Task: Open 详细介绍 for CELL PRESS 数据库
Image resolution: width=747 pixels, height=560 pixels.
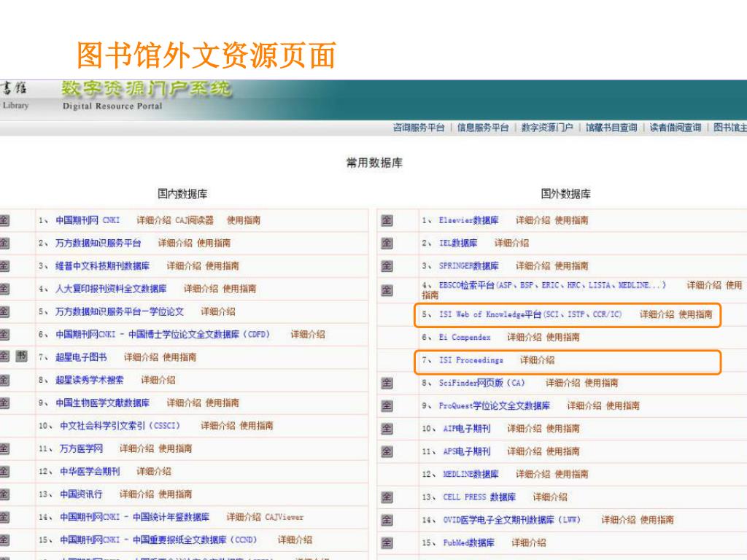Action: pyautogui.click(x=550, y=497)
